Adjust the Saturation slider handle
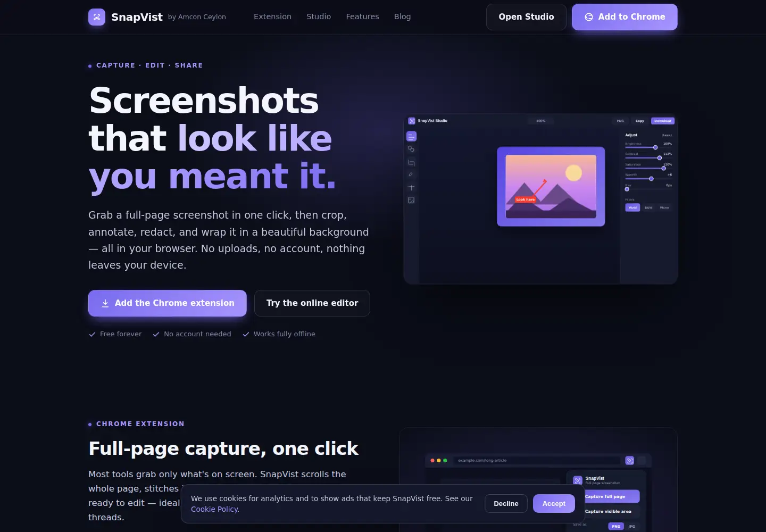This screenshot has height=532, width=766. 663,168
